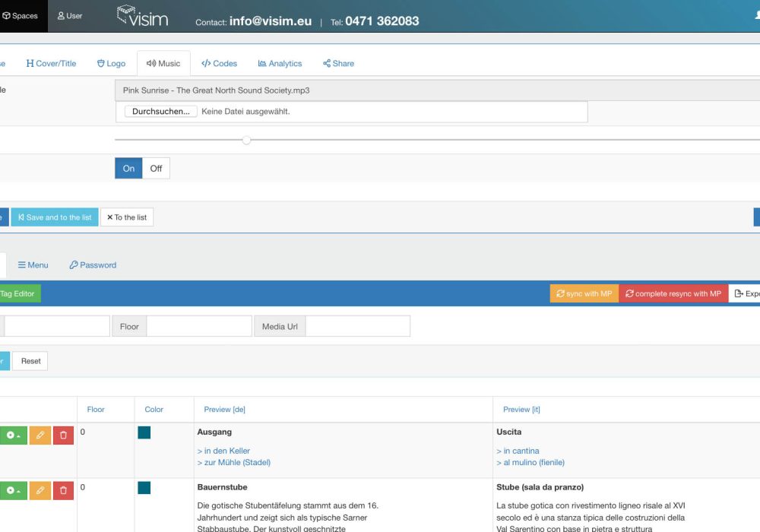
Task: Delete the Ausgang row with the trash icon
Action: (63, 435)
